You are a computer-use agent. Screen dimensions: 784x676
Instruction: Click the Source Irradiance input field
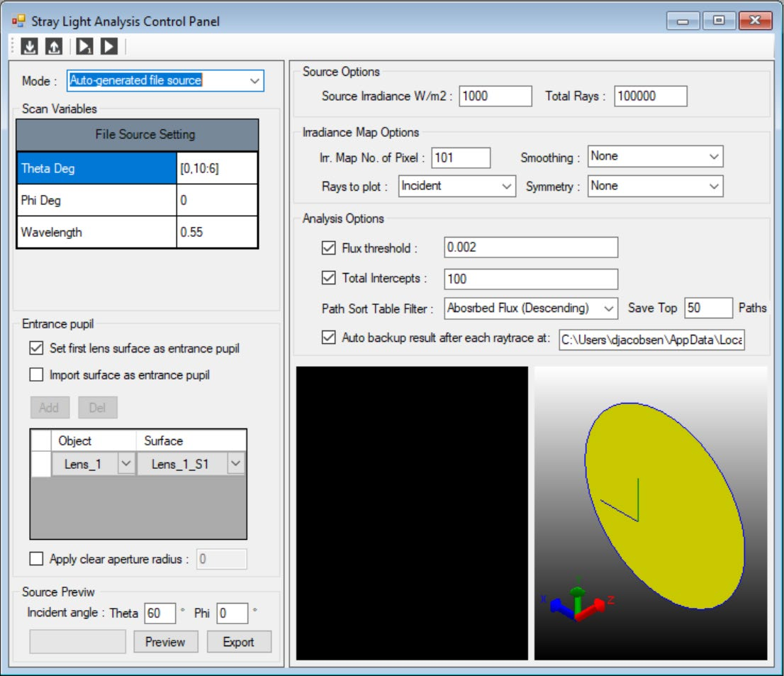pyautogui.click(x=495, y=96)
